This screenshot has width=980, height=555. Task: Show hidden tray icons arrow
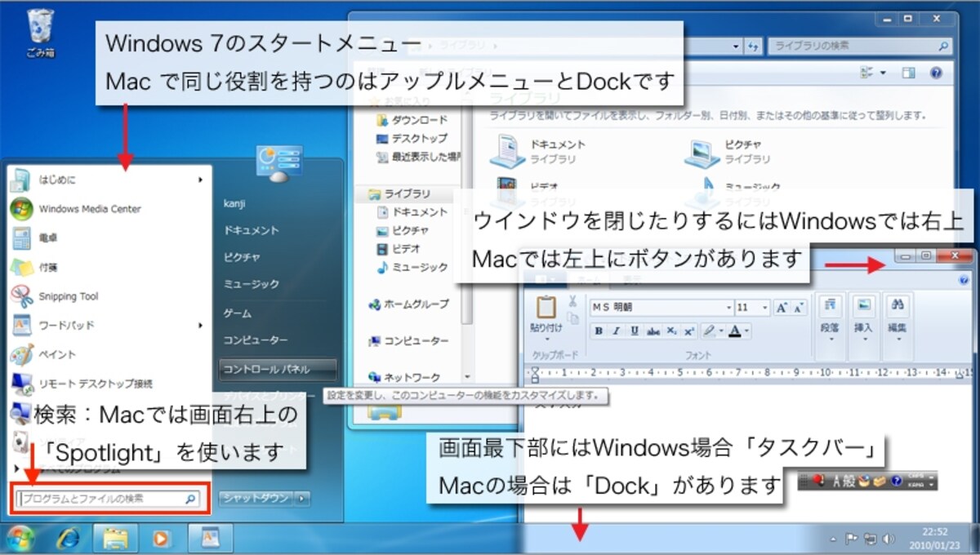(x=831, y=539)
